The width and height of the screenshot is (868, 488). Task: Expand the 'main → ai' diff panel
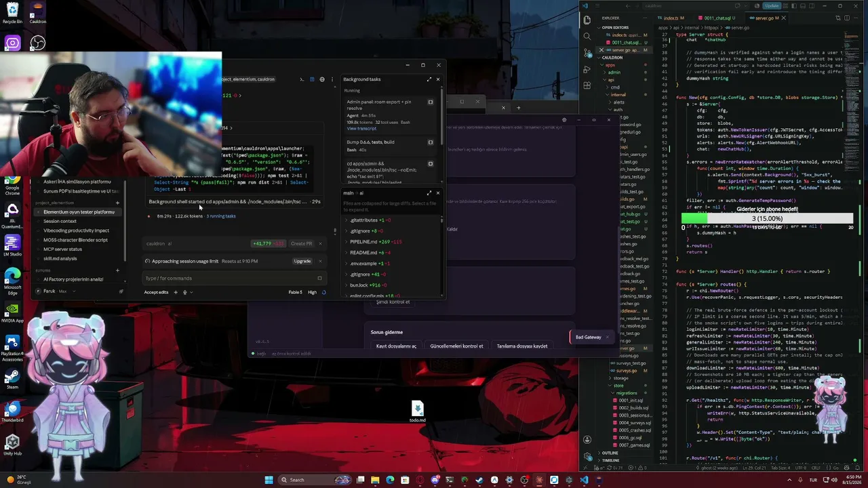429,193
